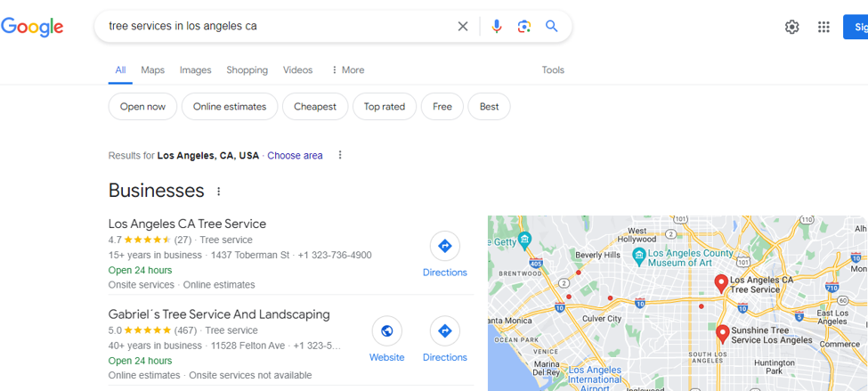Click the Choose area link
Image resolution: width=868 pixels, height=391 pixels.
pyautogui.click(x=295, y=156)
